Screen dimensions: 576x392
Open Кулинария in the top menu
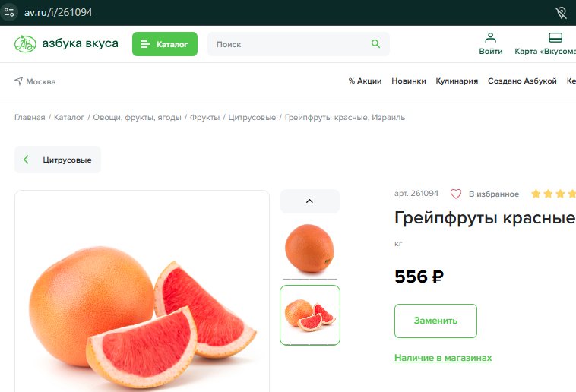457,81
